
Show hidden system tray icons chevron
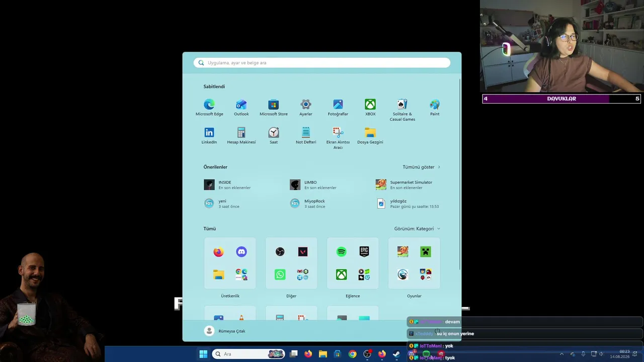coord(562,354)
